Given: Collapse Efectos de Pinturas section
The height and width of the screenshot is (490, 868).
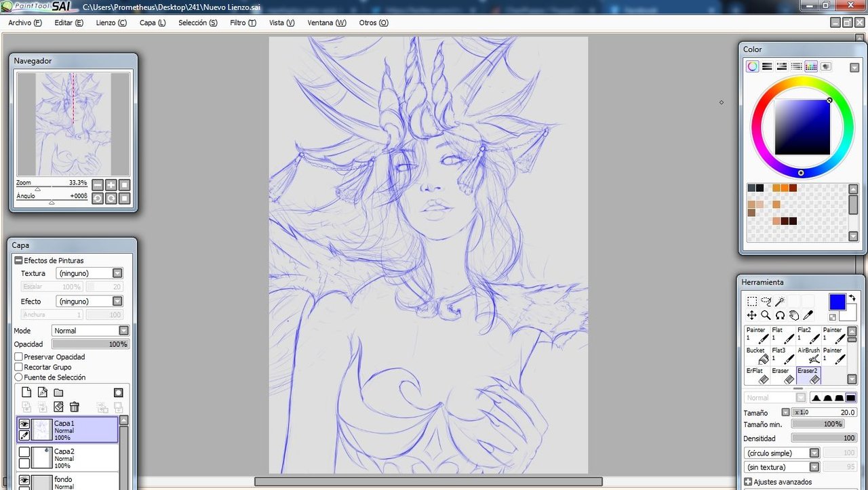Looking at the screenshot, I should (18, 260).
